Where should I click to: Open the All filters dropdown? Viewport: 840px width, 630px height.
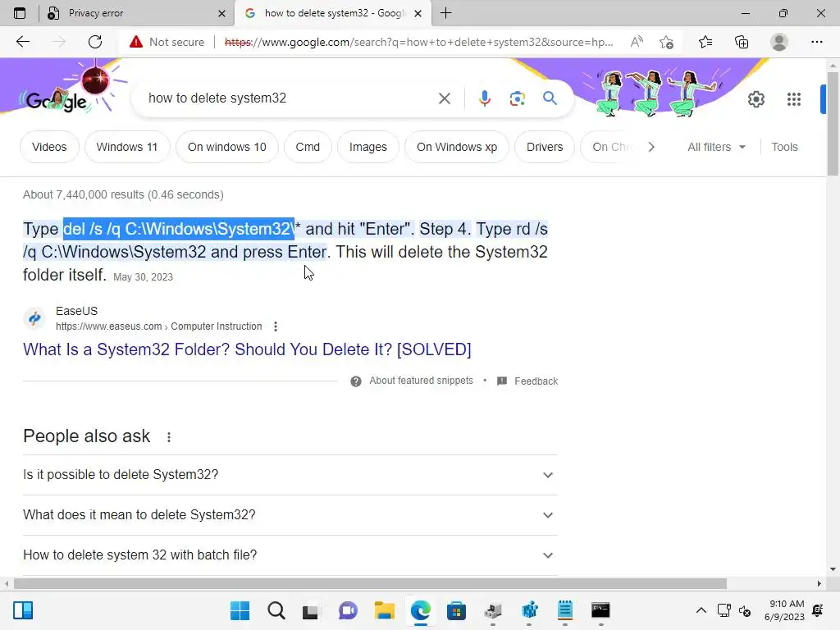716,147
